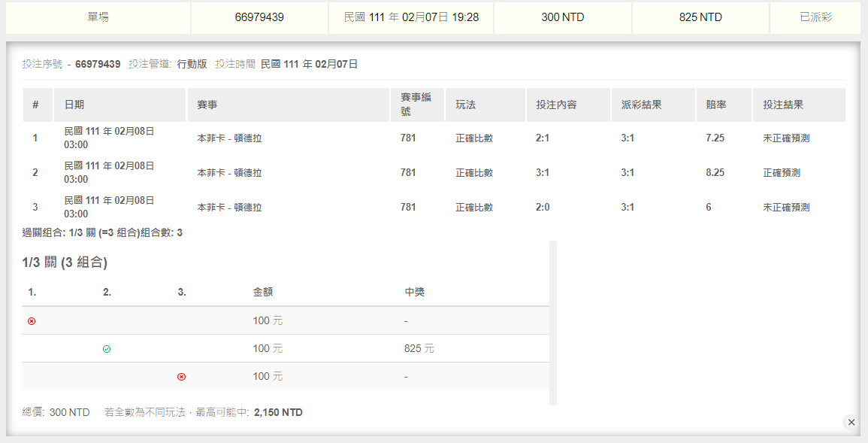Image resolution: width=868 pixels, height=443 pixels.
Task: Click match '本菲卡 - 頓德拉' in row 1
Action: (x=229, y=138)
